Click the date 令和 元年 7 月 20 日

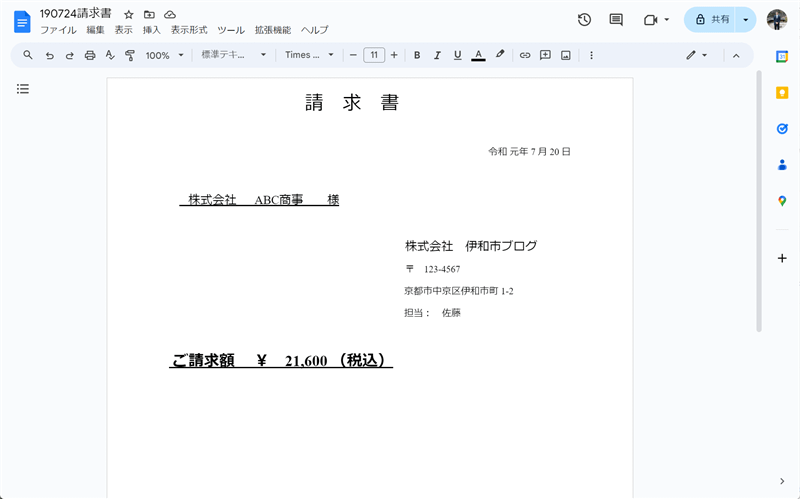tap(529, 152)
